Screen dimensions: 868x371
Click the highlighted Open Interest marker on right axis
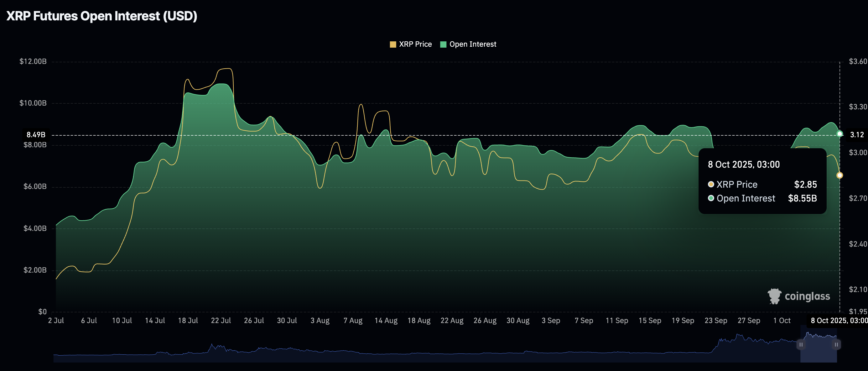click(840, 134)
